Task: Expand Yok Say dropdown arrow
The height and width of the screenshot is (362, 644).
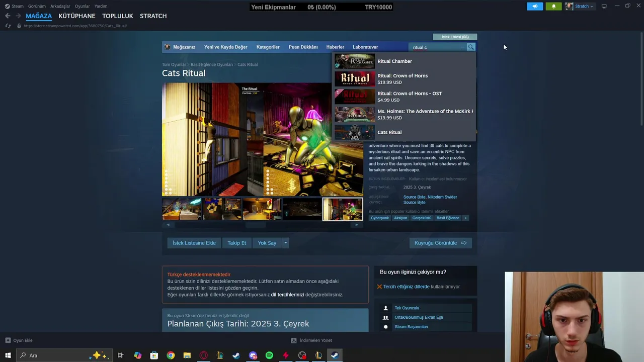Action: pyautogui.click(x=285, y=243)
